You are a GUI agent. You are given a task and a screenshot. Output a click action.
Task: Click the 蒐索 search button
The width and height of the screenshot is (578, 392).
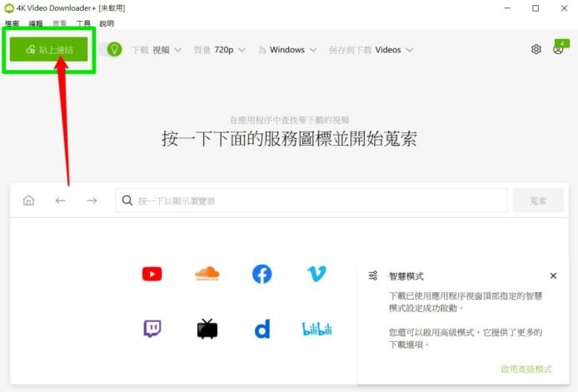pyautogui.click(x=538, y=201)
